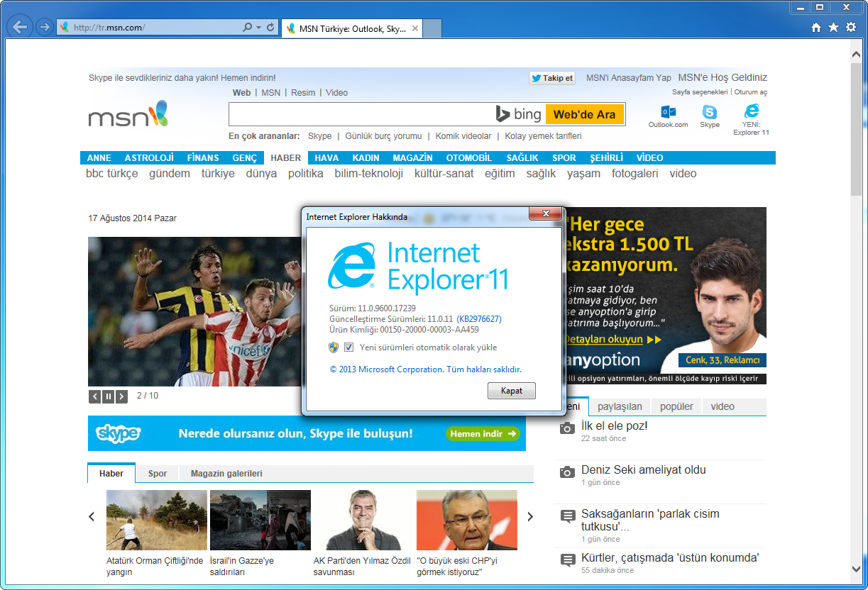This screenshot has width=868, height=590.
Task: Click the Skype icon beside Outlook.com
Action: point(709,112)
